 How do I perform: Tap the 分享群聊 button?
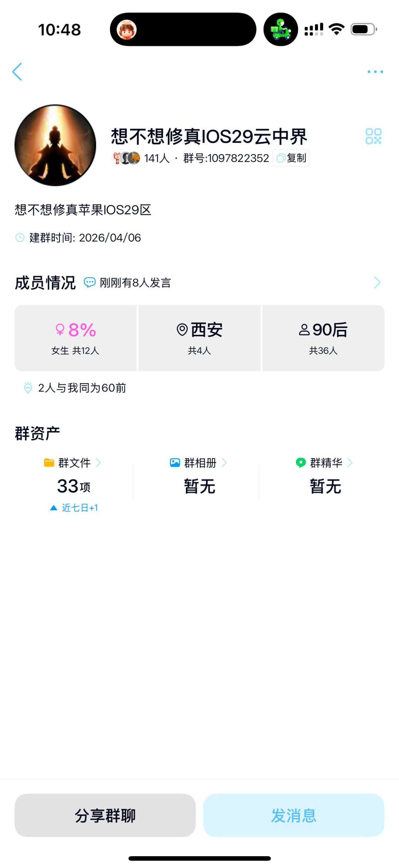[x=105, y=815]
